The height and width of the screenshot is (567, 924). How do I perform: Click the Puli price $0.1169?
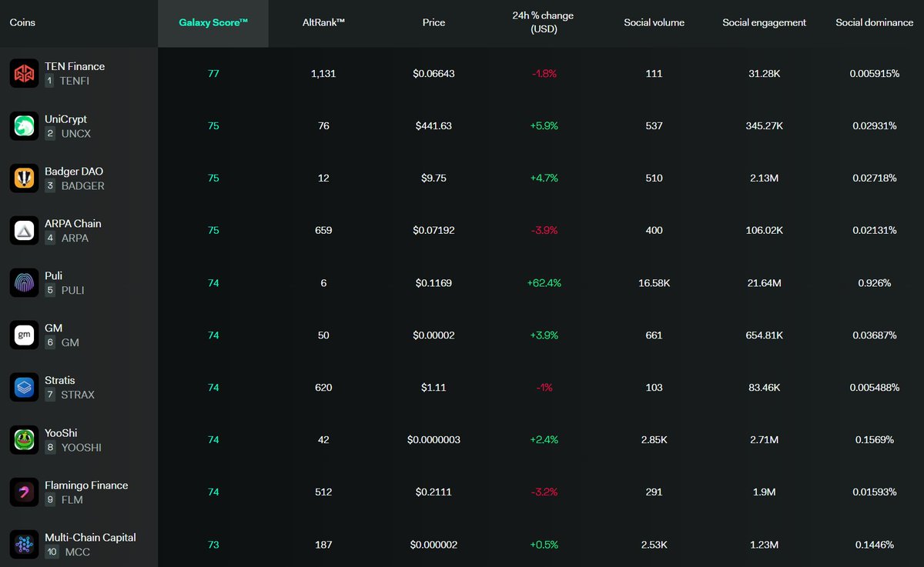click(434, 283)
